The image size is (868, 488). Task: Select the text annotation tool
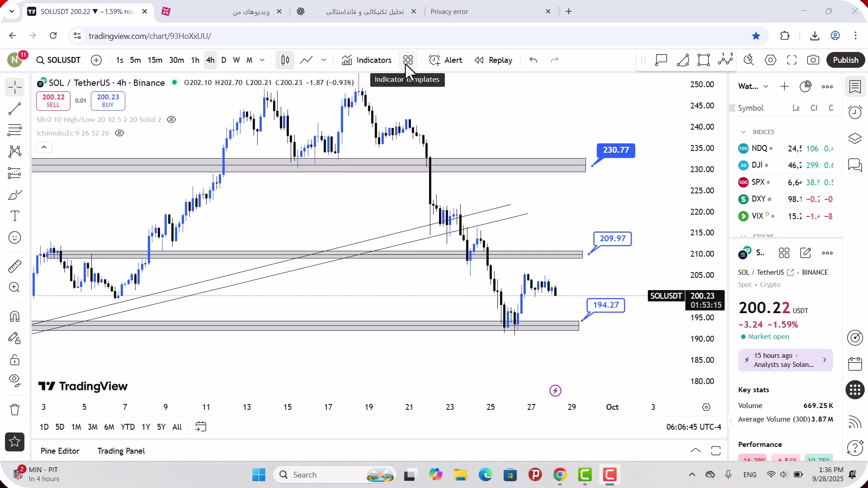15,216
